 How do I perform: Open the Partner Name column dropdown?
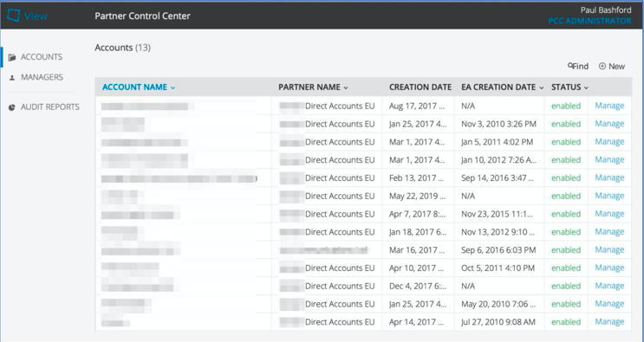[x=346, y=87]
